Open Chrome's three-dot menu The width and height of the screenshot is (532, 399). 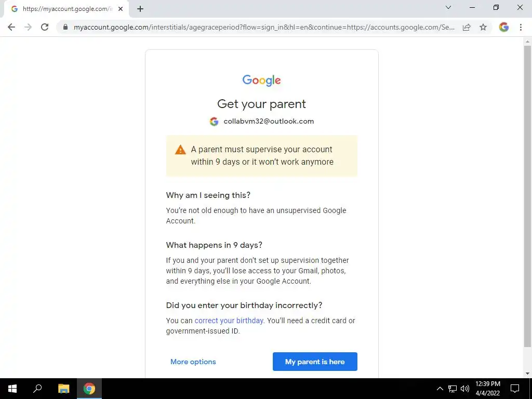click(521, 27)
